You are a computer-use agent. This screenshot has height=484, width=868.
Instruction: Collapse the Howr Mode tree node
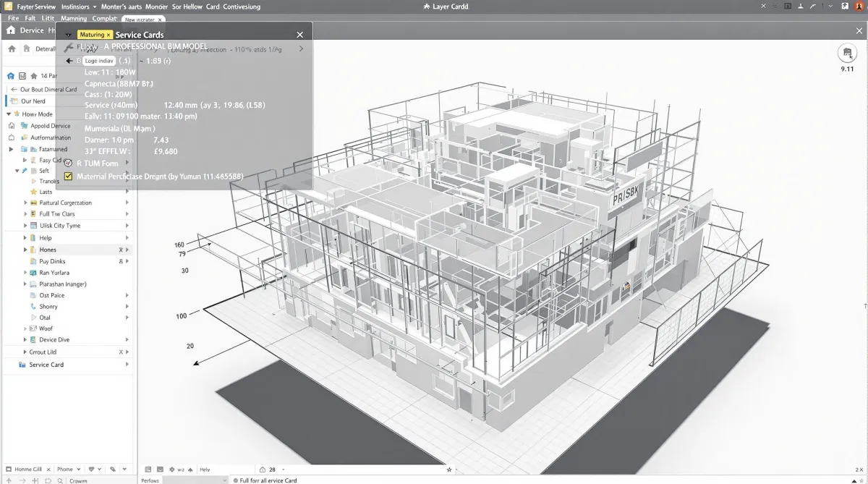9,114
